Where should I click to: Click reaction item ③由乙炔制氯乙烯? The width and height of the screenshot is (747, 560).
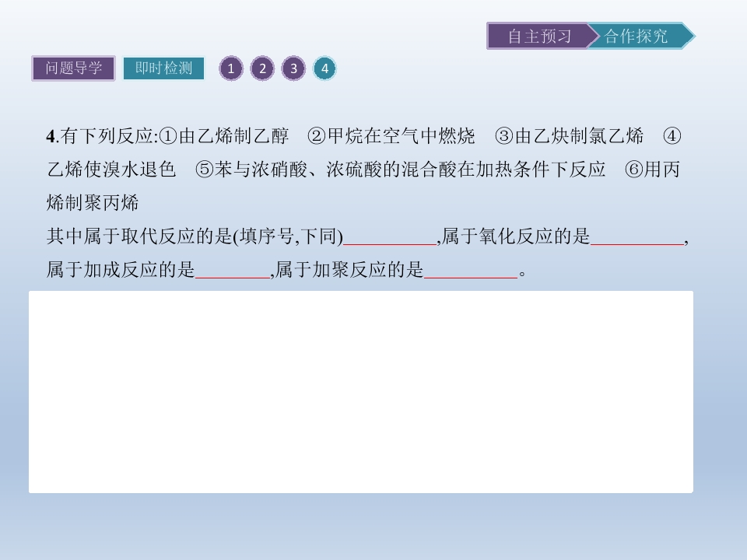[x=570, y=136]
